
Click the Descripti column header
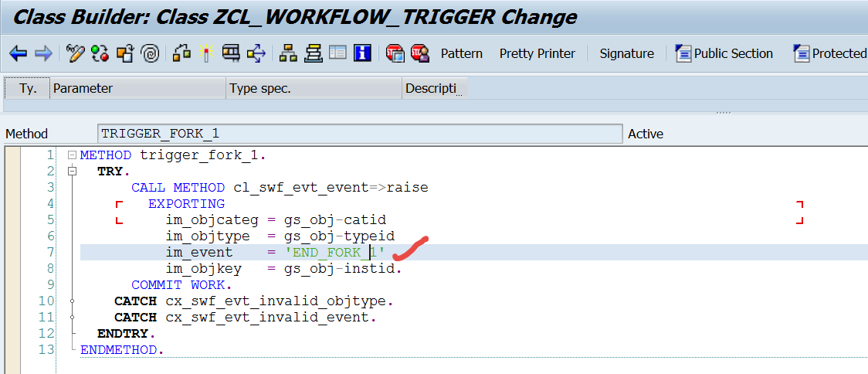[435, 88]
